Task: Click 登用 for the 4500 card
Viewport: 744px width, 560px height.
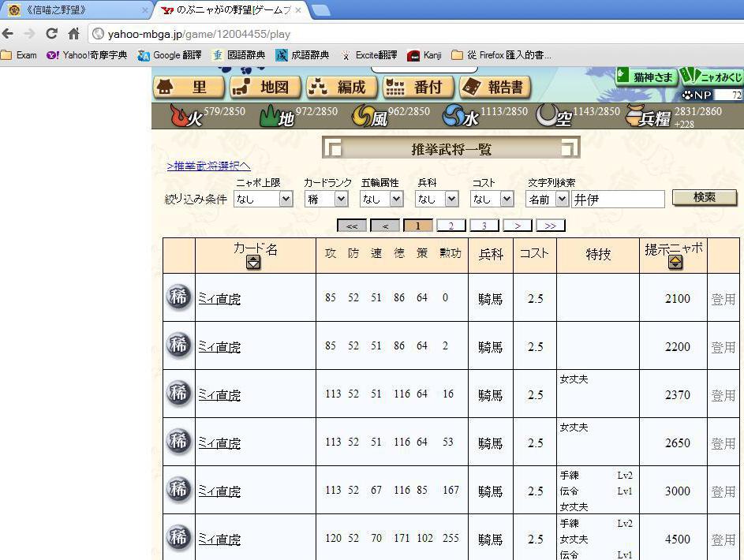Action: tap(723, 540)
